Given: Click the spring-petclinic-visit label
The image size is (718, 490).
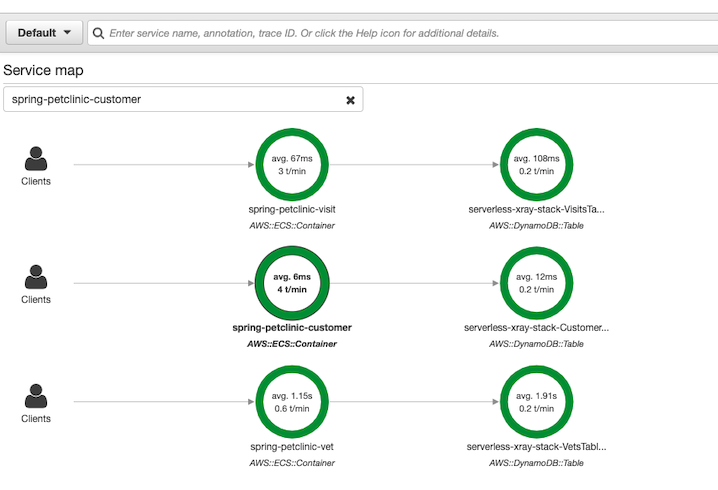Looking at the screenshot, I should point(292,209).
